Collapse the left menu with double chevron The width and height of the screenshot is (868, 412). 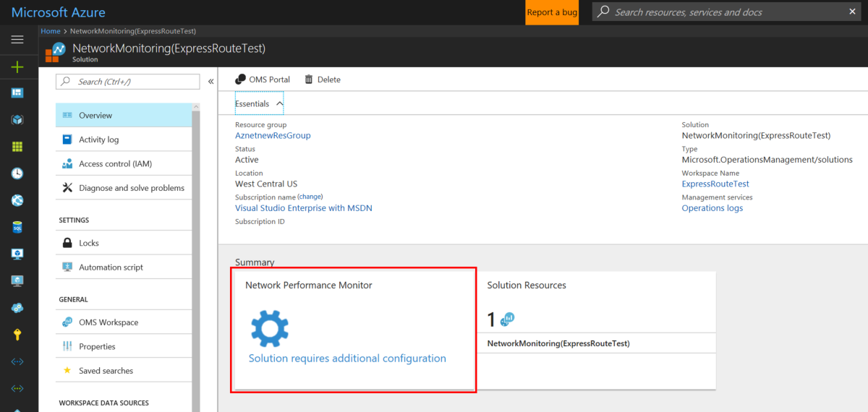click(x=210, y=82)
